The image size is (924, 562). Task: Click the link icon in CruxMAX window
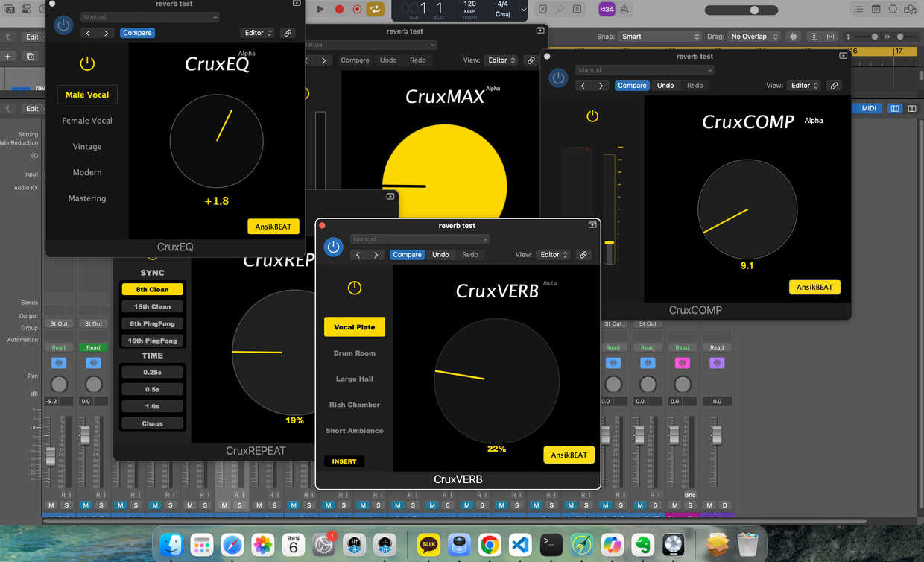point(531,60)
